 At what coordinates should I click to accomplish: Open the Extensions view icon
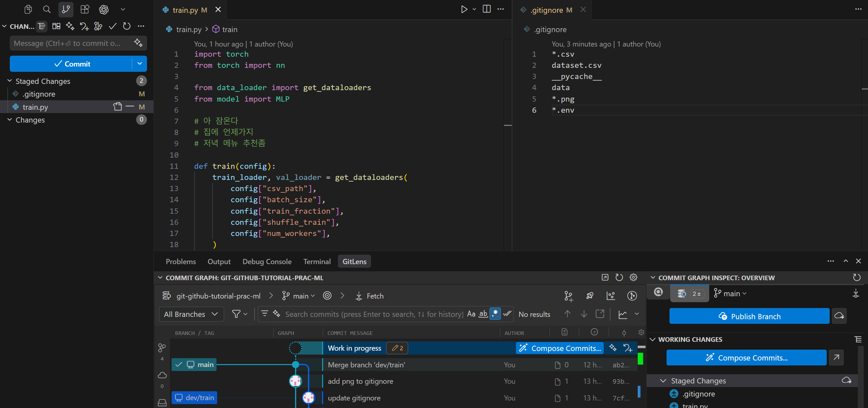[x=85, y=10]
